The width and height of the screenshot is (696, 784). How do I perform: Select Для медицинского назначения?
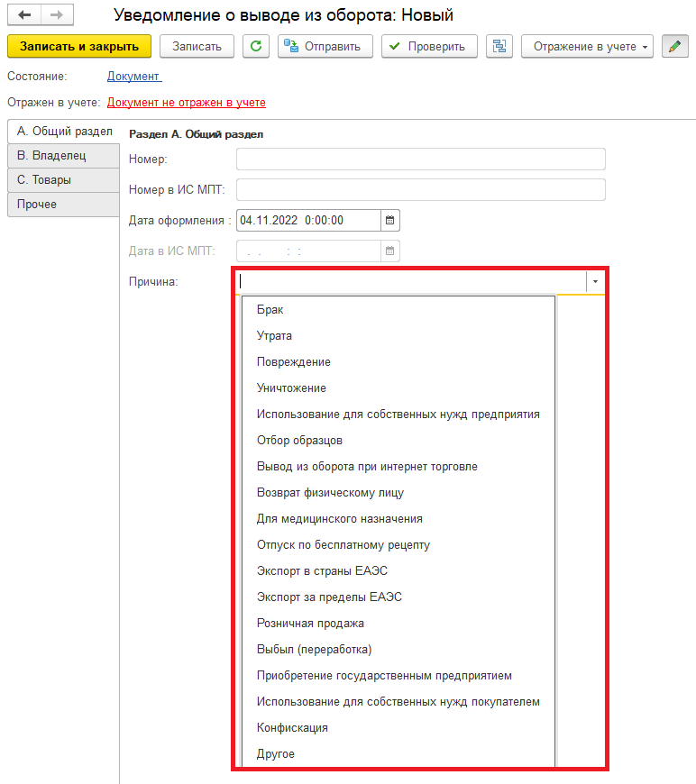point(398,519)
